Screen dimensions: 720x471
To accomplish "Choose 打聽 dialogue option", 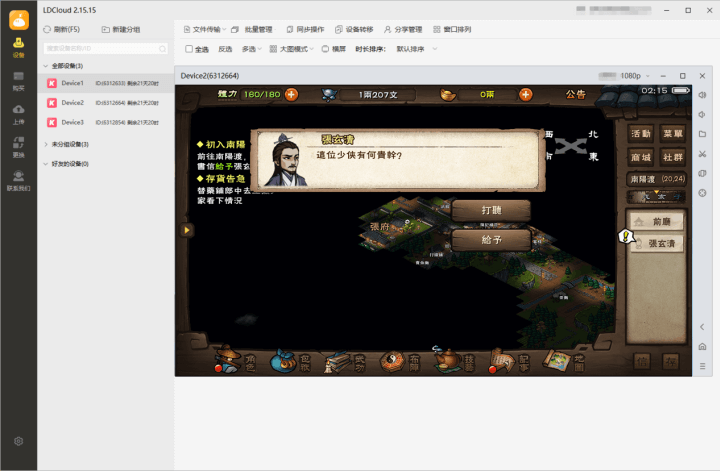I will click(x=491, y=210).
